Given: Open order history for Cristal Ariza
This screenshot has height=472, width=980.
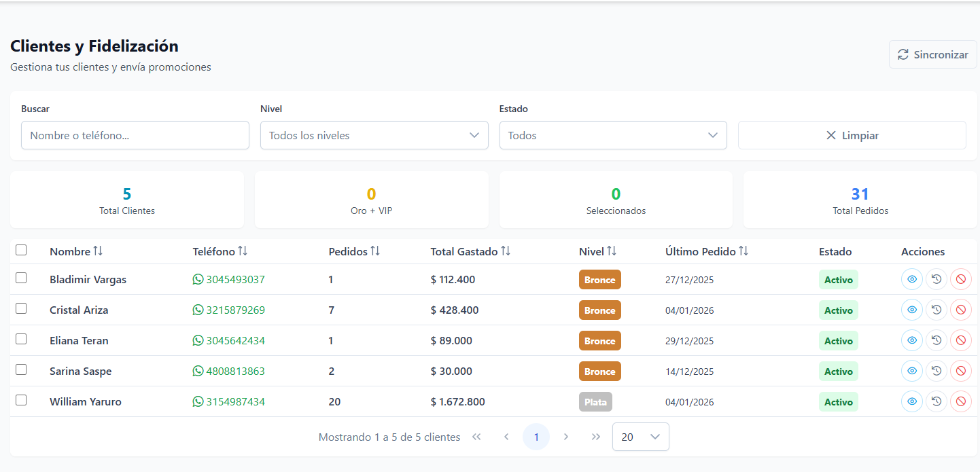Looking at the screenshot, I should click(x=936, y=310).
